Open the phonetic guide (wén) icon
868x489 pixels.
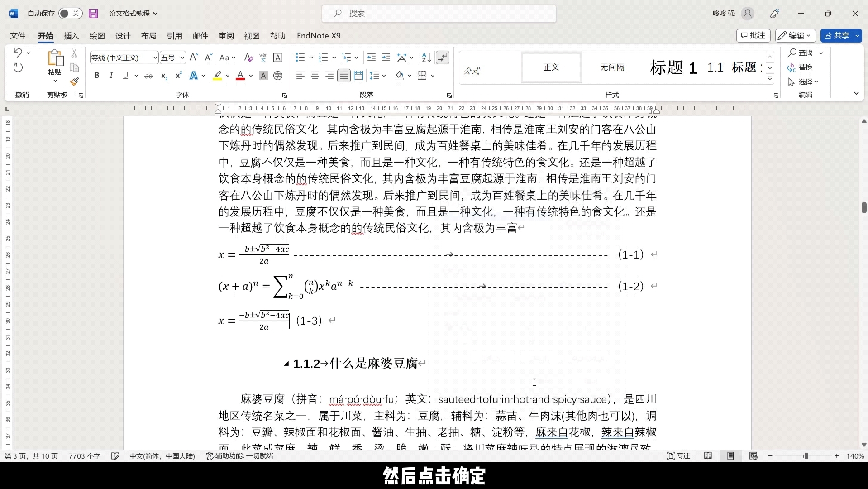pyautogui.click(x=263, y=58)
